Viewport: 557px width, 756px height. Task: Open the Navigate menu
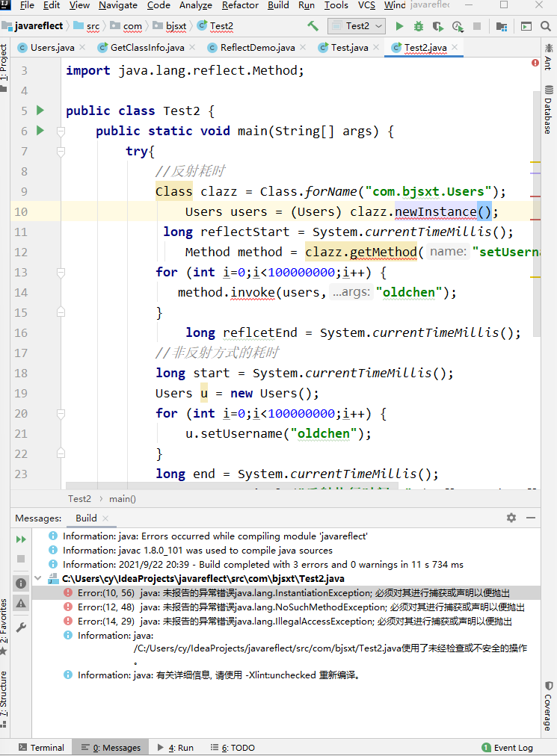point(118,5)
